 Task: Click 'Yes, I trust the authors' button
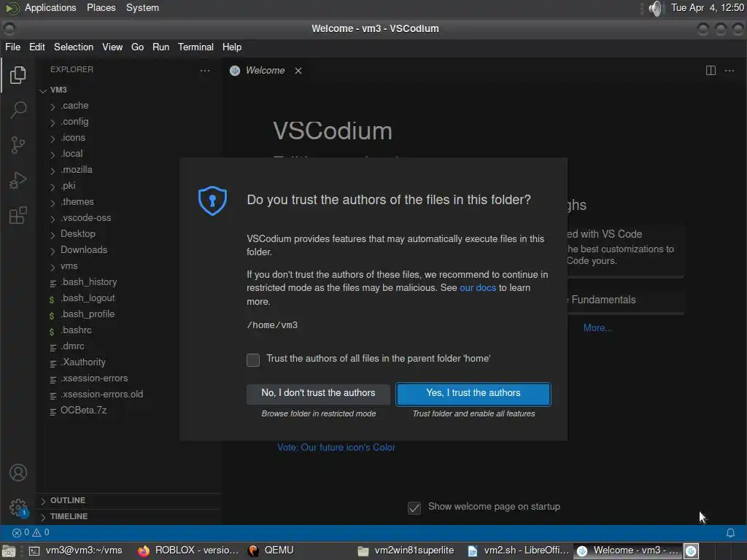tap(473, 394)
